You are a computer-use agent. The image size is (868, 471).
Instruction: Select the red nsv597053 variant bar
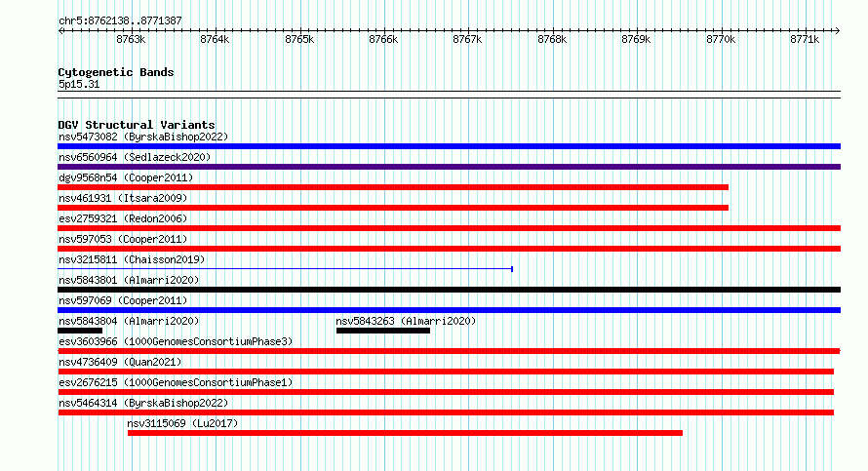tap(449, 249)
